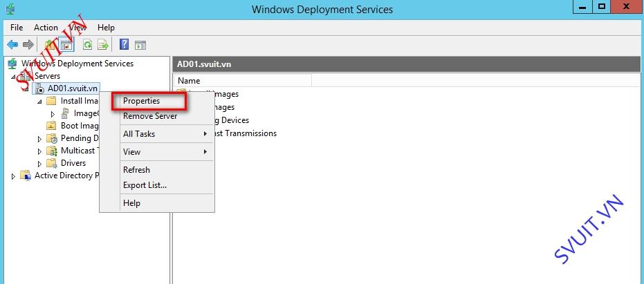The height and width of the screenshot is (284, 644).
Task: Click the AD01.svuit.vn server icon
Action: pos(39,88)
